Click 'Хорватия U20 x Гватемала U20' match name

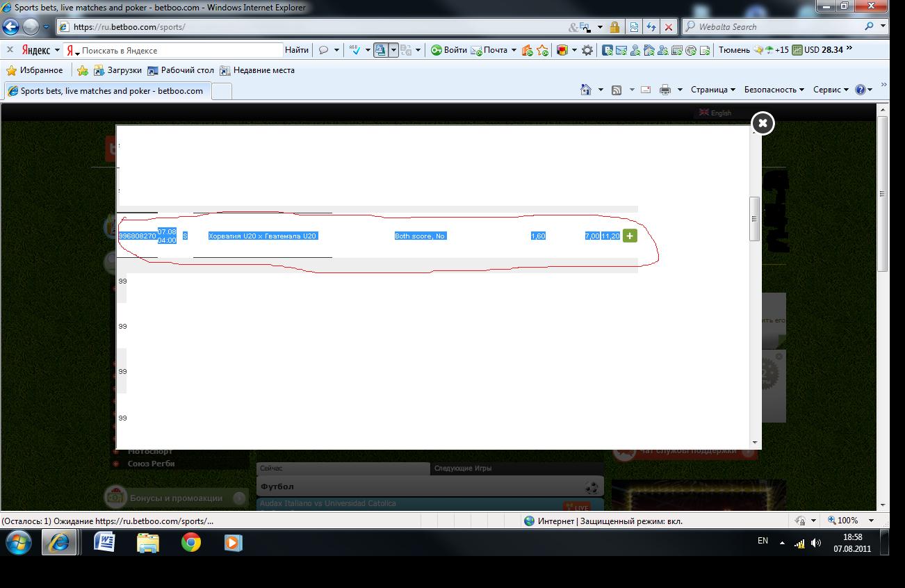click(x=263, y=236)
